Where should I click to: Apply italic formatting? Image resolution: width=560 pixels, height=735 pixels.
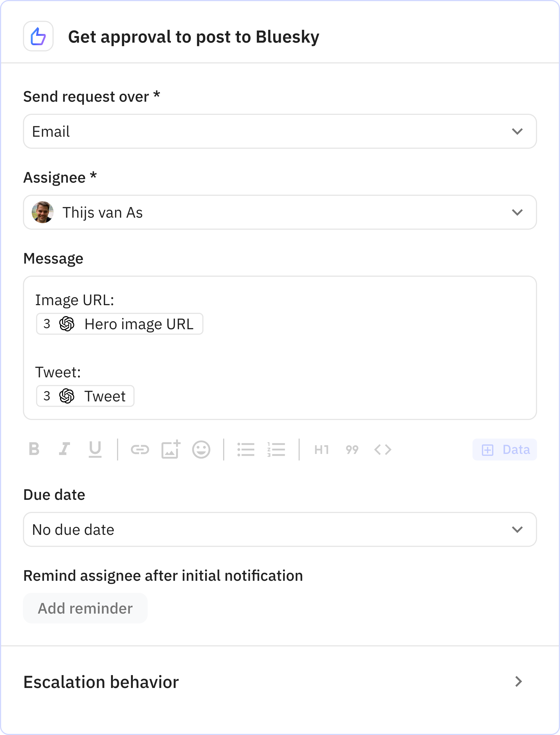[x=65, y=449]
